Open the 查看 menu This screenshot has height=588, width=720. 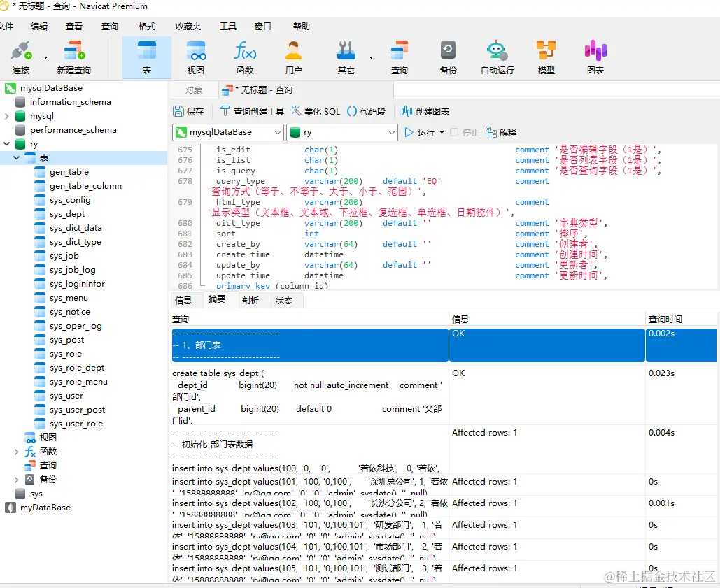(x=74, y=26)
